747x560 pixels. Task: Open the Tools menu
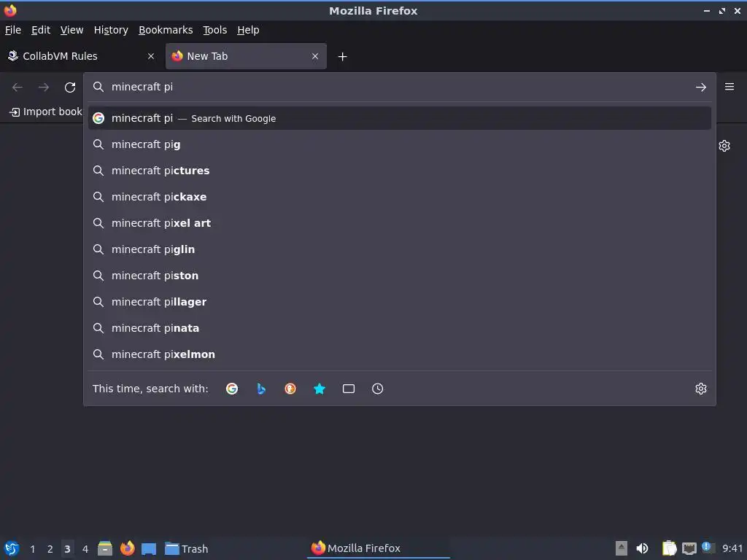(215, 30)
